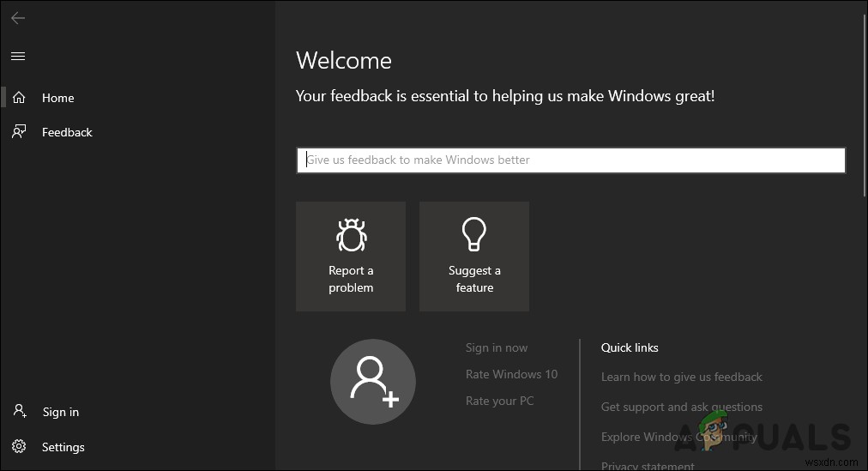Image resolution: width=868 pixels, height=471 pixels.
Task: Open the Report a problem tile
Action: [x=351, y=257]
